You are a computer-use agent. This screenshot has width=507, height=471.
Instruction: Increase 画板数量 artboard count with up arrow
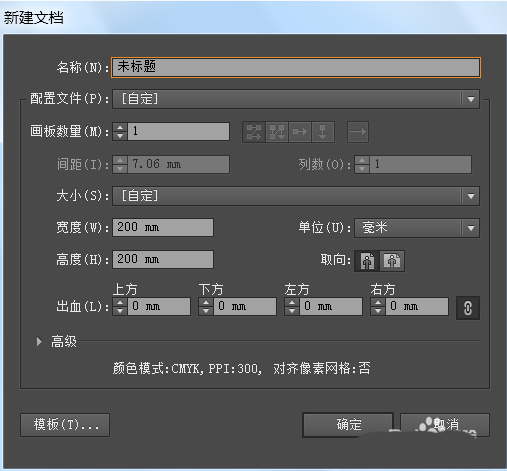coord(120,127)
